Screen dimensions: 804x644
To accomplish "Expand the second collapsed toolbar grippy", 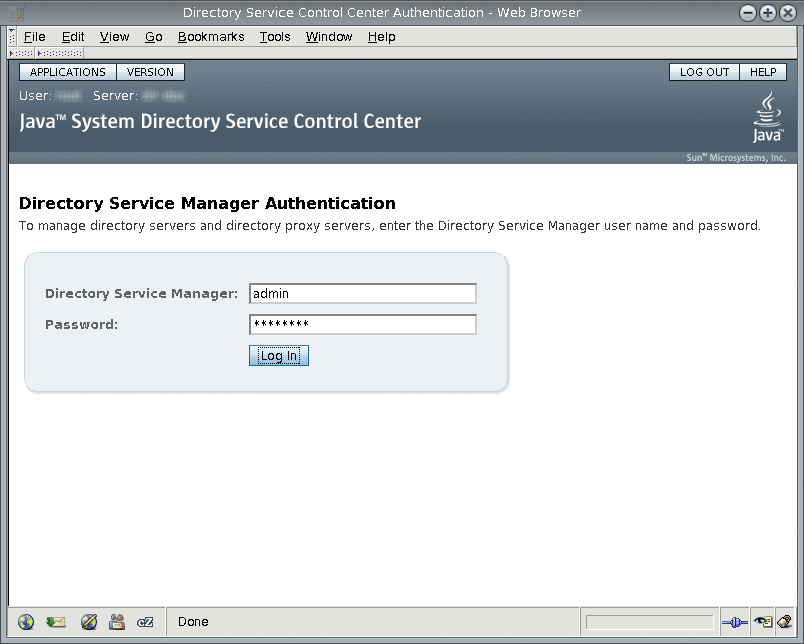I will coord(59,53).
